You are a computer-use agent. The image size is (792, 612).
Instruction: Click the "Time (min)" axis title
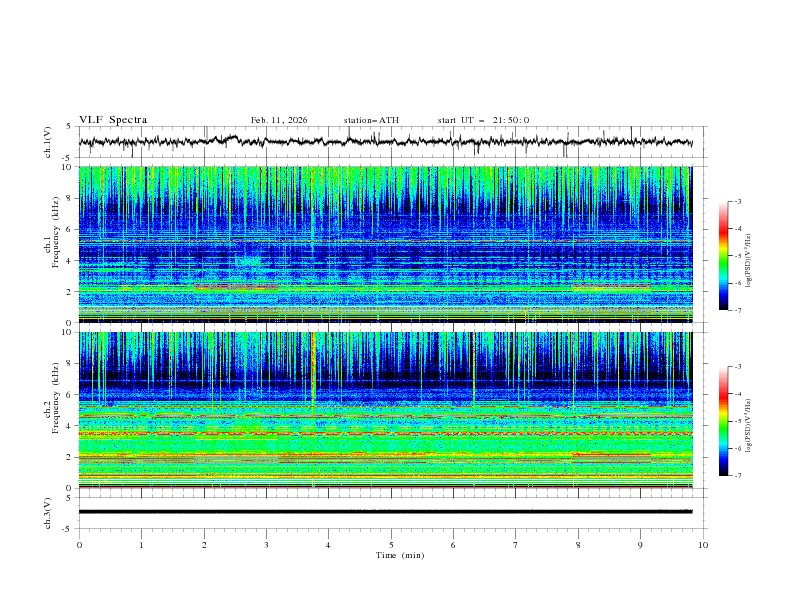tap(400, 555)
